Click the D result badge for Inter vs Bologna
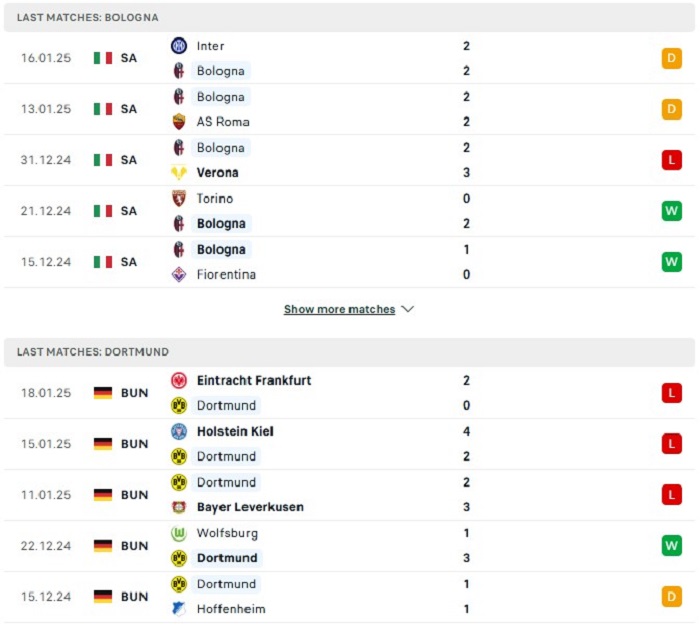The width and height of the screenshot is (700, 631). pyautogui.click(x=671, y=58)
